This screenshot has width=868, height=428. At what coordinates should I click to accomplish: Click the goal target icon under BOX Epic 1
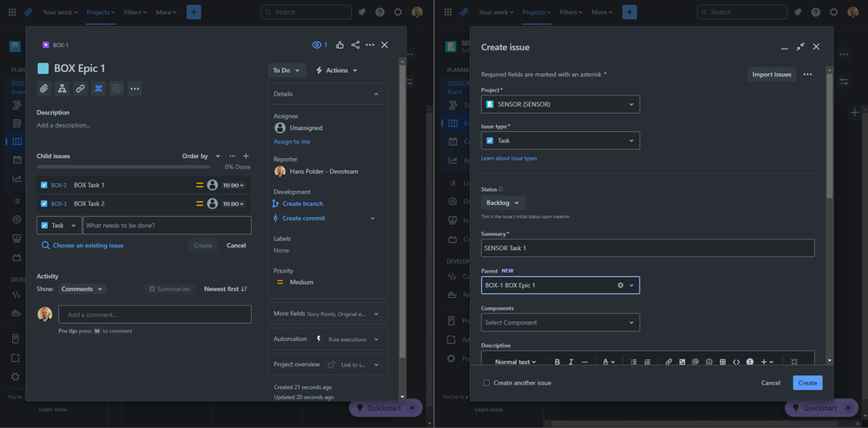pyautogui.click(x=116, y=89)
